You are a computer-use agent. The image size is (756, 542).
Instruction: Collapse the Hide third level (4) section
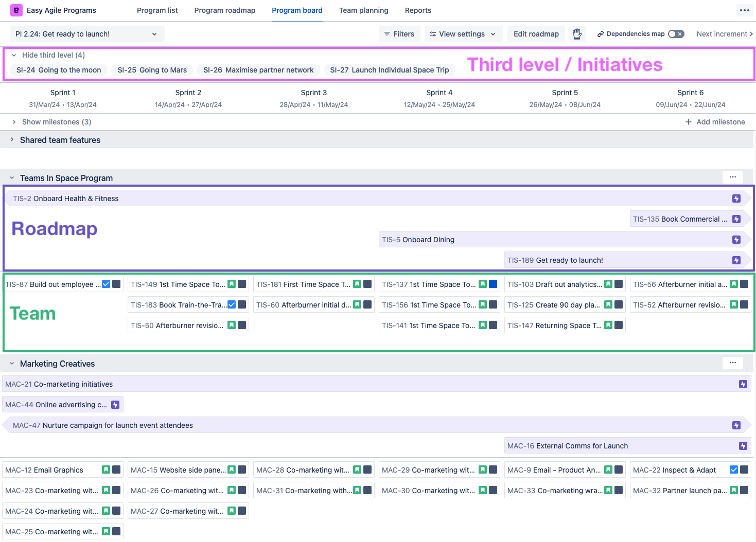click(48, 55)
